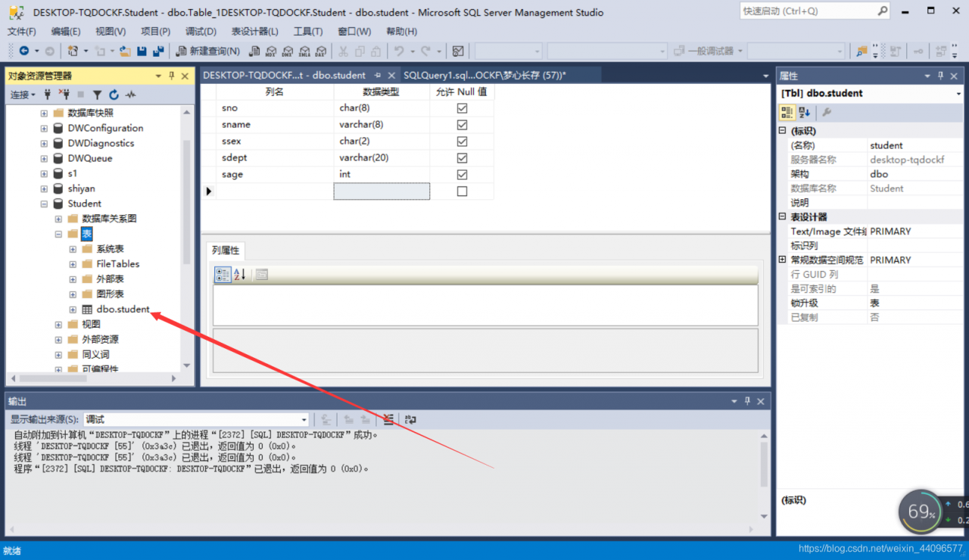This screenshot has height=560, width=969.
Task: Close the dbo.student designer tab
Action: coord(391,76)
